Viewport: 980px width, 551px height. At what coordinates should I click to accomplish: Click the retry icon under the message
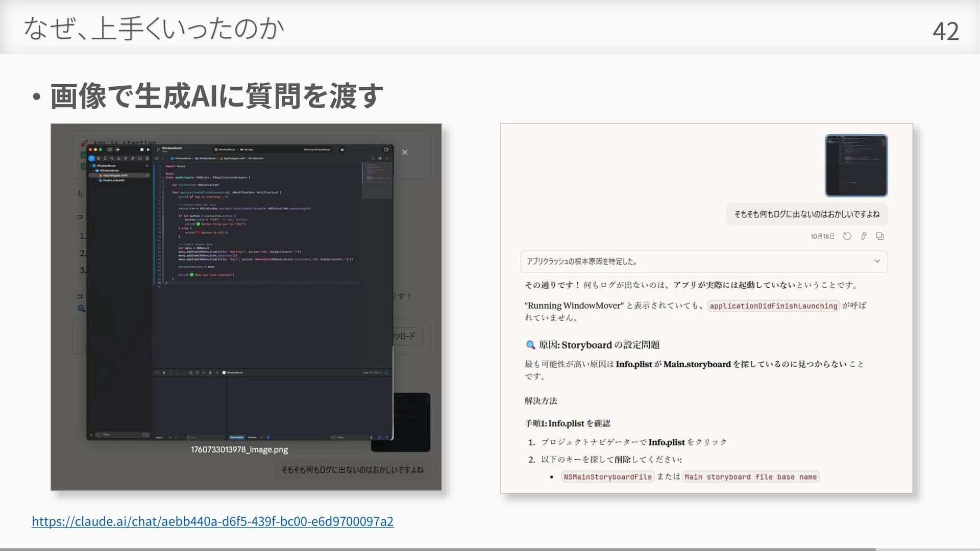click(847, 236)
